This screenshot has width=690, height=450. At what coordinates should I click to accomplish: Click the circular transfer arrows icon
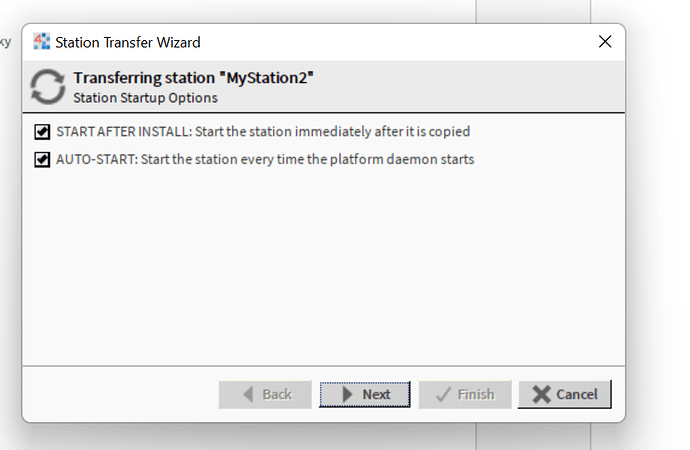[47, 87]
